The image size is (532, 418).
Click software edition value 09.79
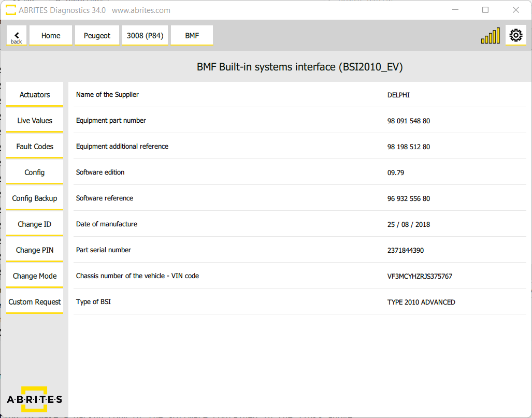(x=396, y=172)
